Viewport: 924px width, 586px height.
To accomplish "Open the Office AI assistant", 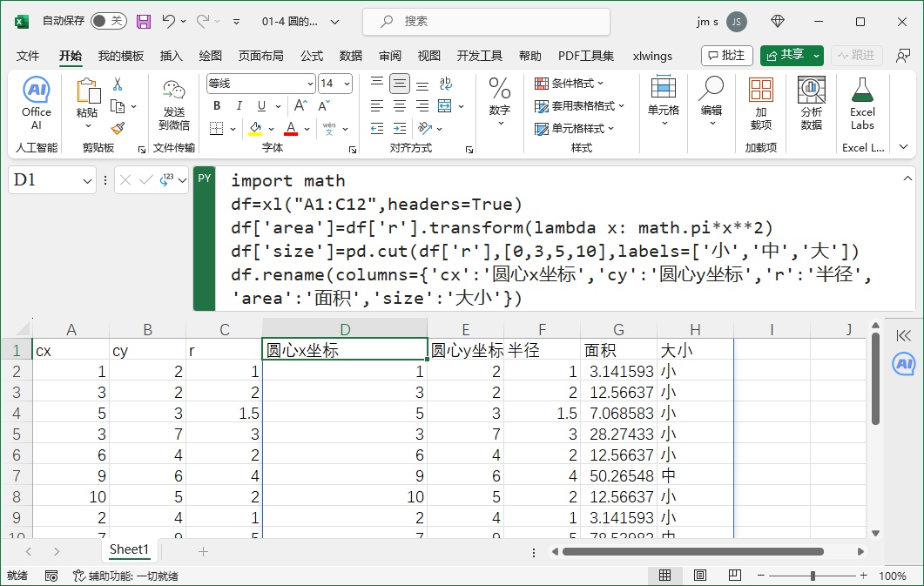I will 36,103.
